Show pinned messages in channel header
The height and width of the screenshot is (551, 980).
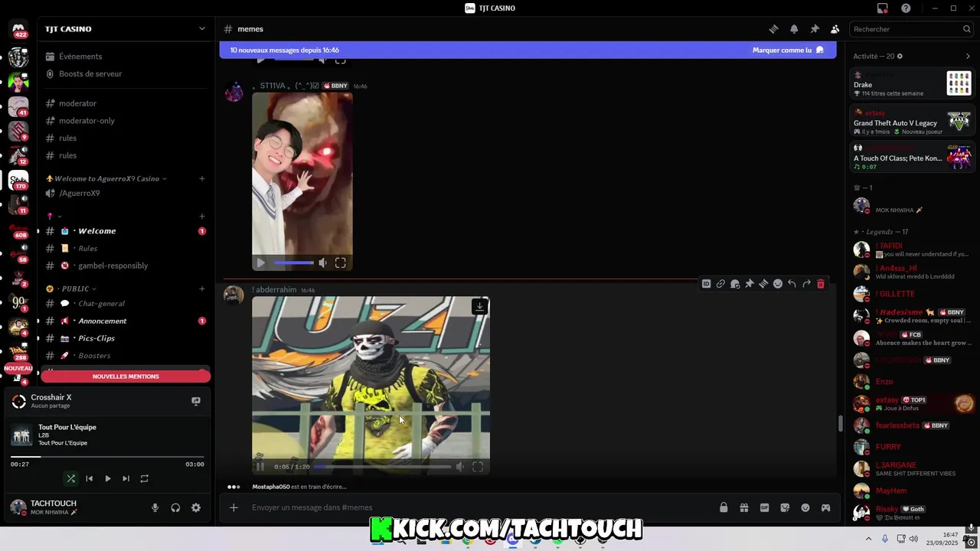click(x=815, y=29)
